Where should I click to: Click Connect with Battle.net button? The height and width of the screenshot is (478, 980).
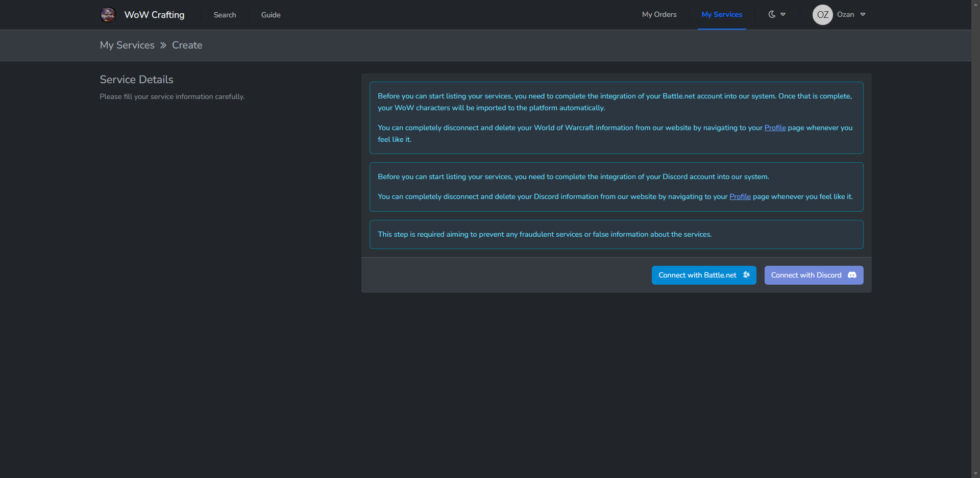(704, 275)
